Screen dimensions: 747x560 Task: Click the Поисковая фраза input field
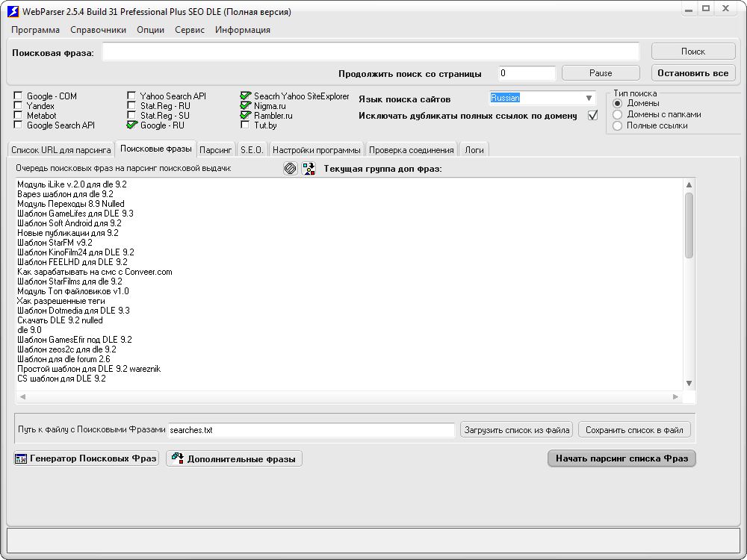click(x=371, y=52)
